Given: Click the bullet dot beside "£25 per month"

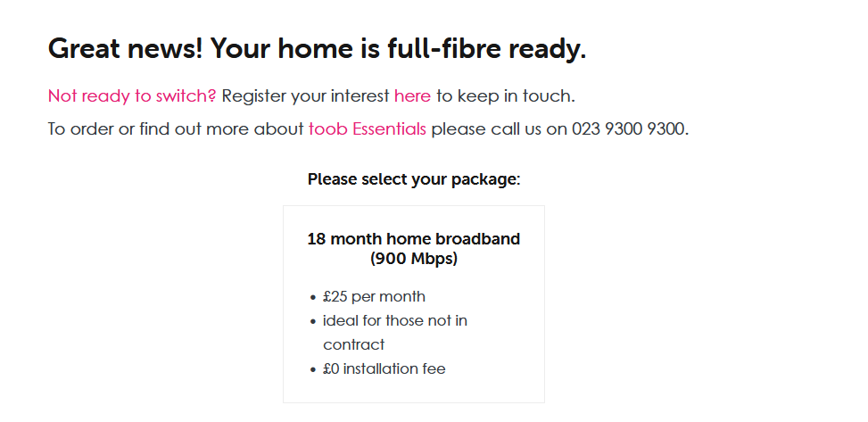Looking at the screenshot, I should [313, 298].
